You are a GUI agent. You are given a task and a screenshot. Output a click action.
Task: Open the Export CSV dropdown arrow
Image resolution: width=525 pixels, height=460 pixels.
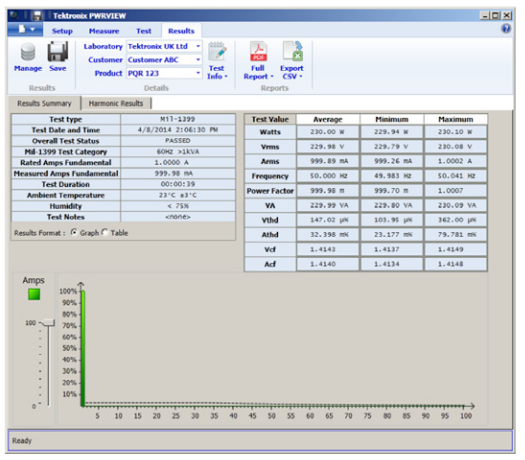pyautogui.click(x=301, y=77)
